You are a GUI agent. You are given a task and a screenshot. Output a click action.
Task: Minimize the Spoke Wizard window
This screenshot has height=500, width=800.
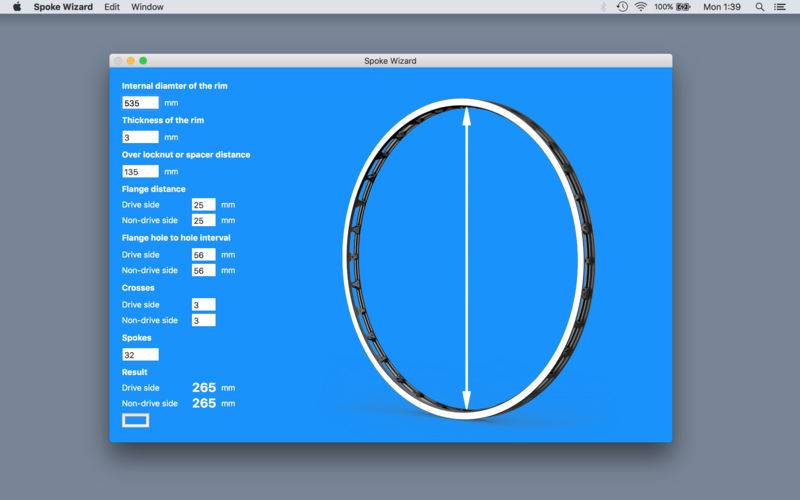131,61
